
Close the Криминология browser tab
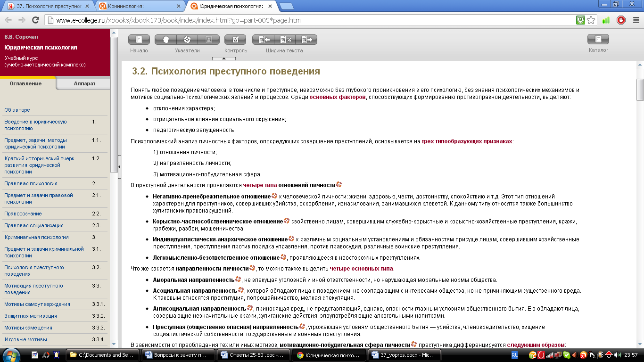[x=178, y=7]
